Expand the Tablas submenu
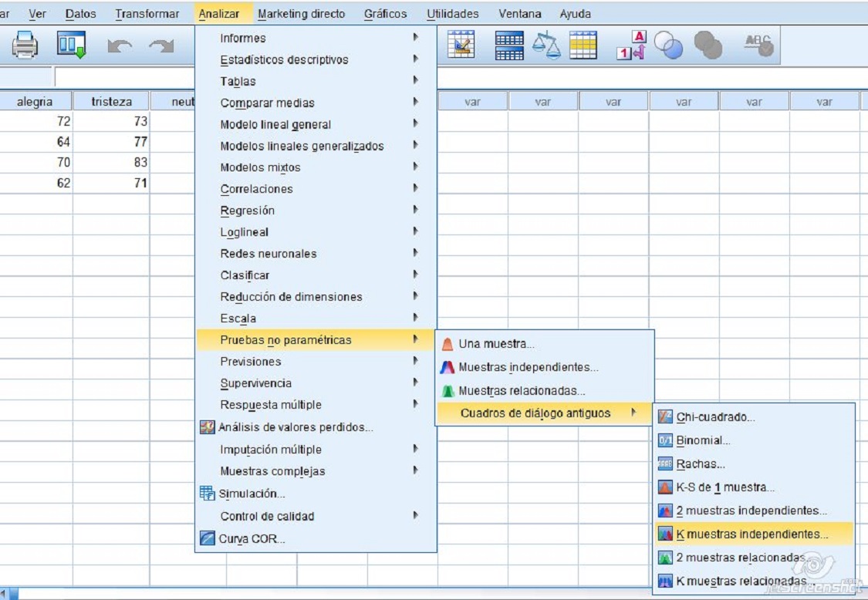 (316, 81)
